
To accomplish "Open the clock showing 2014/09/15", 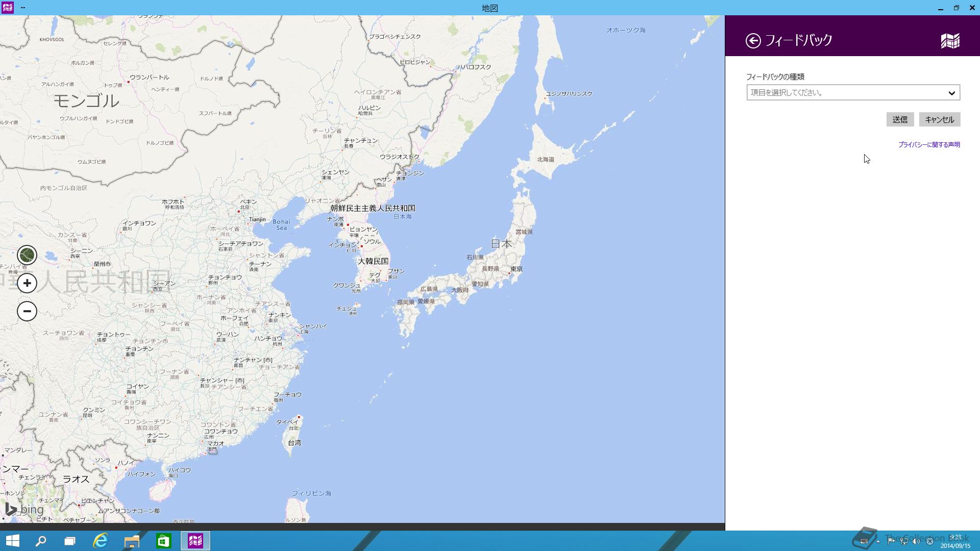I will [955, 542].
